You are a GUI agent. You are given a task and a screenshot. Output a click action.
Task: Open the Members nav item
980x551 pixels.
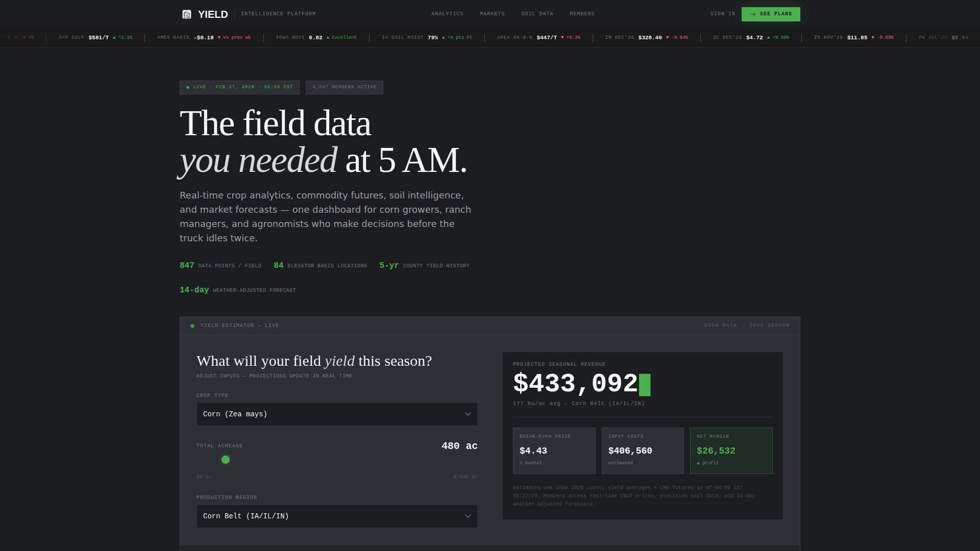[582, 14]
